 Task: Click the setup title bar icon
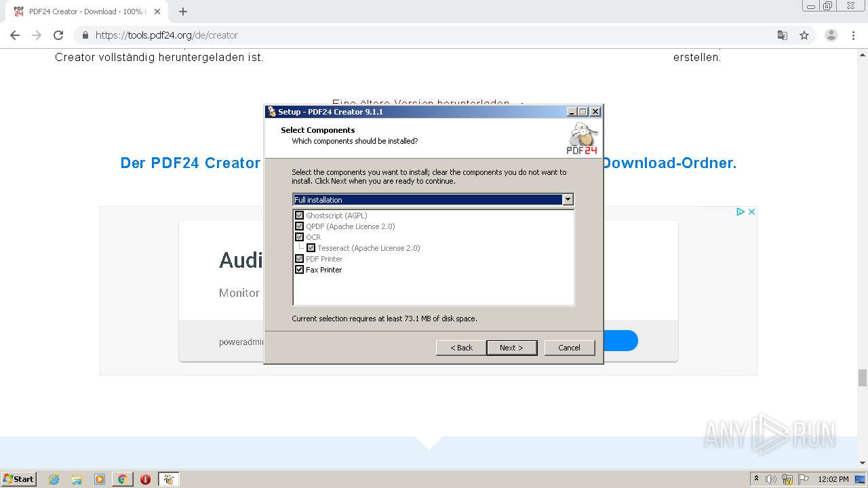[272, 112]
